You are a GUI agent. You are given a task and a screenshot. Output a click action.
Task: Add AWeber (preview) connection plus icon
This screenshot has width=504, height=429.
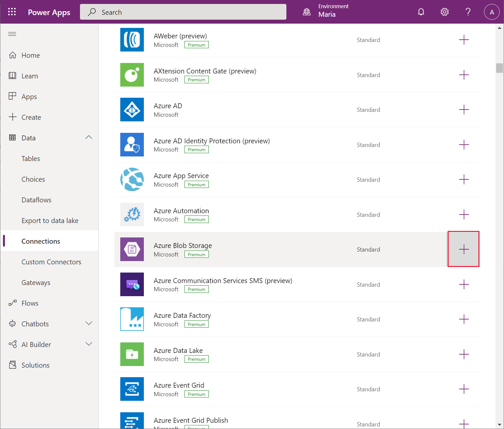pyautogui.click(x=464, y=40)
